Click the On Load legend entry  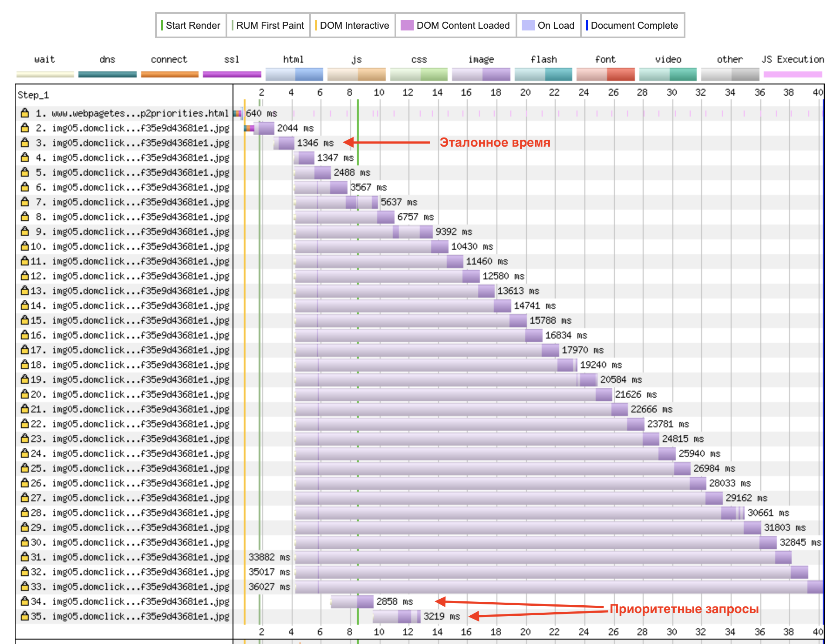pos(548,25)
